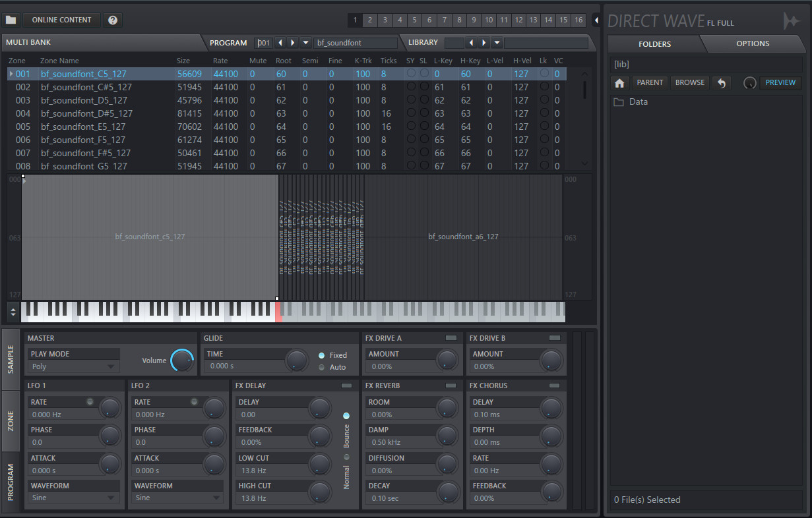Open the PROGRAM selector dropdown arrow

point(305,42)
